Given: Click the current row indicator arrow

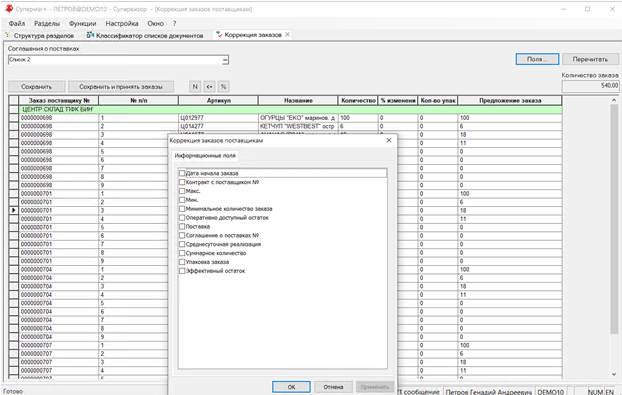Looking at the screenshot, I should pos(13,210).
